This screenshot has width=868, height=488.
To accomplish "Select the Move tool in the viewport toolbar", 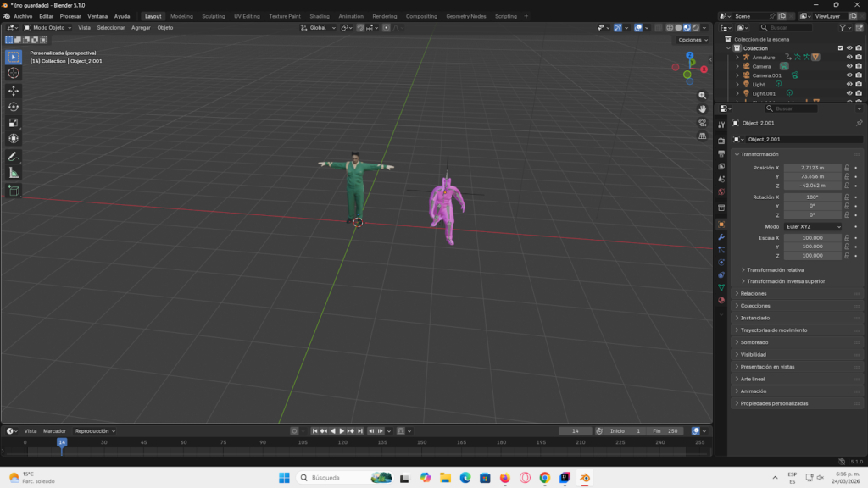I will (13, 90).
